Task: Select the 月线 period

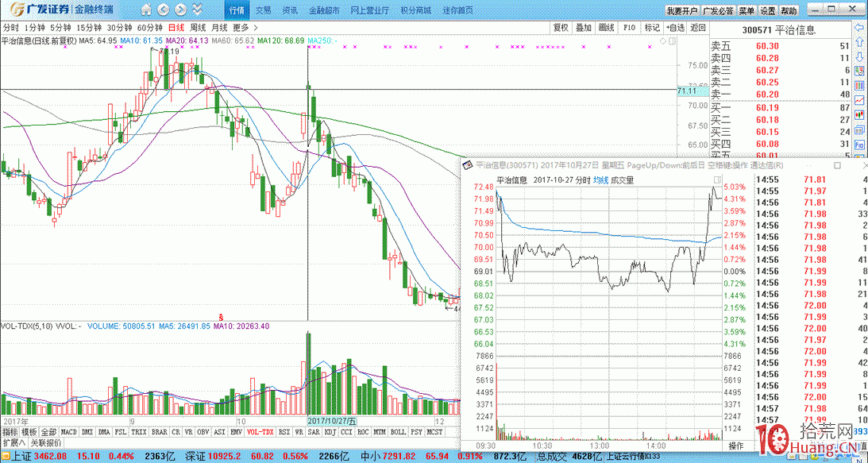Action: pos(219,27)
